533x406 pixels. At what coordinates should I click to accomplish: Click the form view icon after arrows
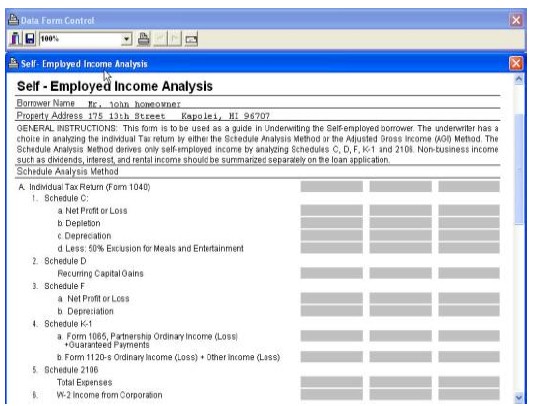tap(191, 40)
